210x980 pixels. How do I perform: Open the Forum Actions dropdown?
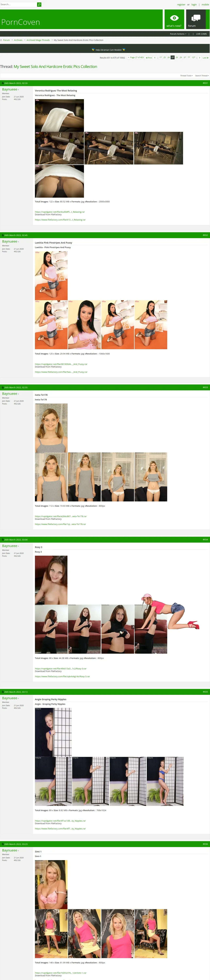tap(178, 34)
